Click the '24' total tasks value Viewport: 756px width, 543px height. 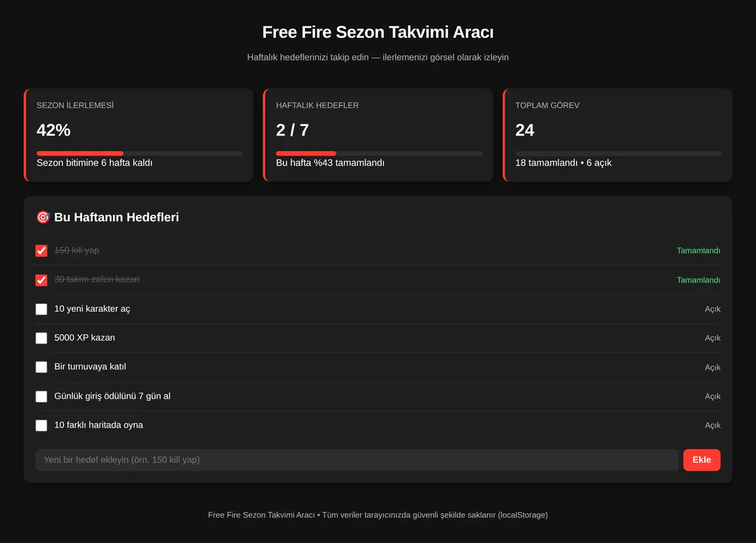coord(525,130)
